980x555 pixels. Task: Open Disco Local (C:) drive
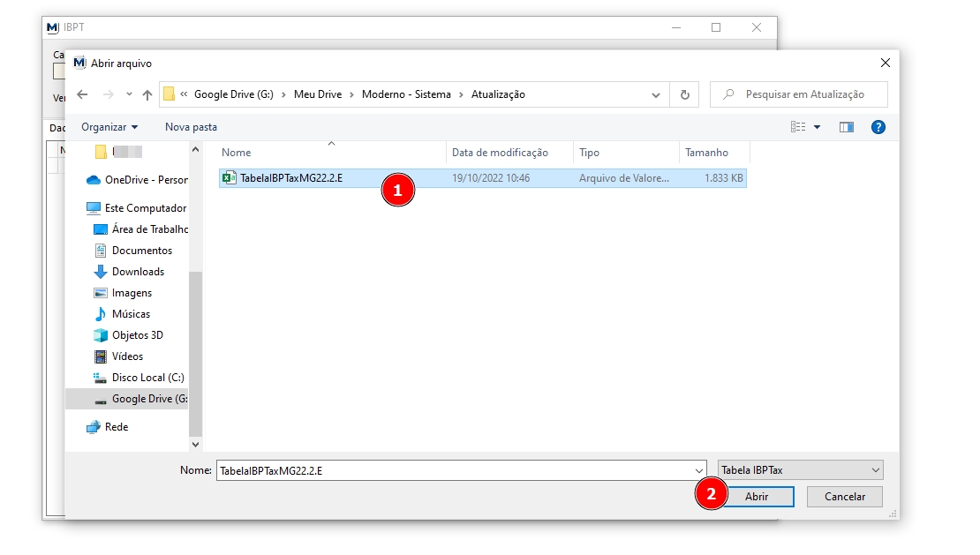(147, 378)
